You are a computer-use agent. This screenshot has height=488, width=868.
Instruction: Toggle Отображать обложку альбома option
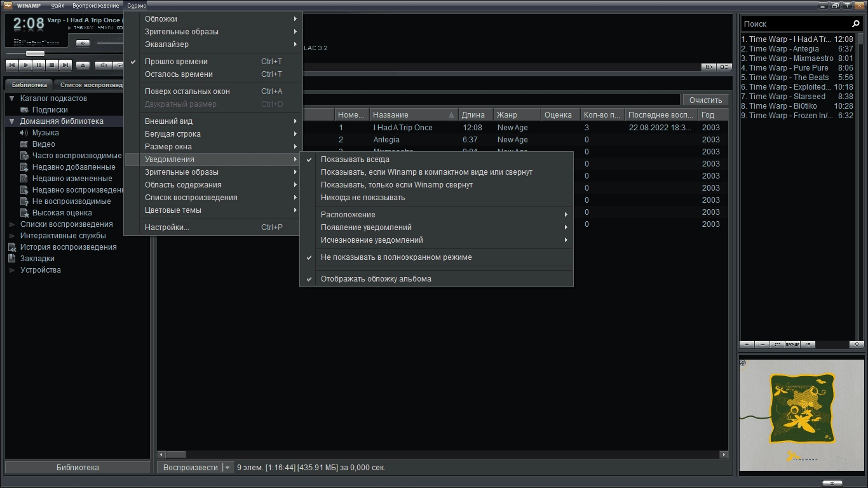click(x=437, y=279)
